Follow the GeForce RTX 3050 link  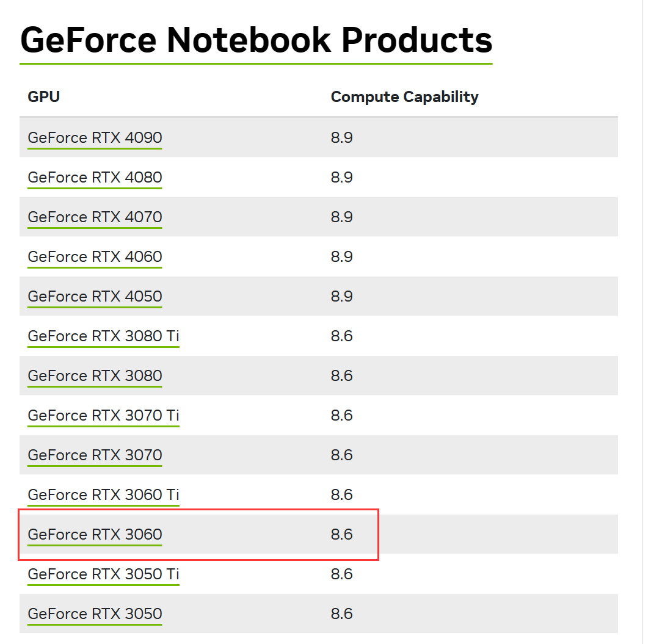pyautogui.click(x=95, y=614)
